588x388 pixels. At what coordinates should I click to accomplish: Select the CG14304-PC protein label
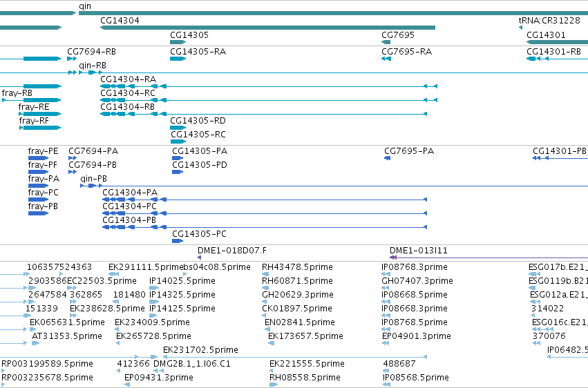(x=129, y=206)
